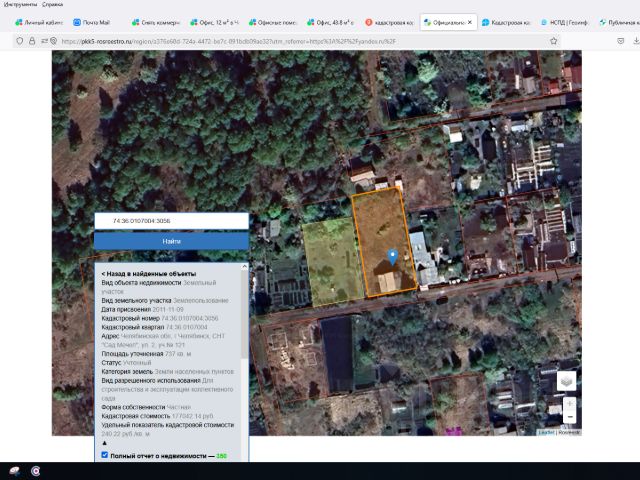640x480 pixels.
Task: Open the Leaflet attribution link
Action: coord(546,432)
